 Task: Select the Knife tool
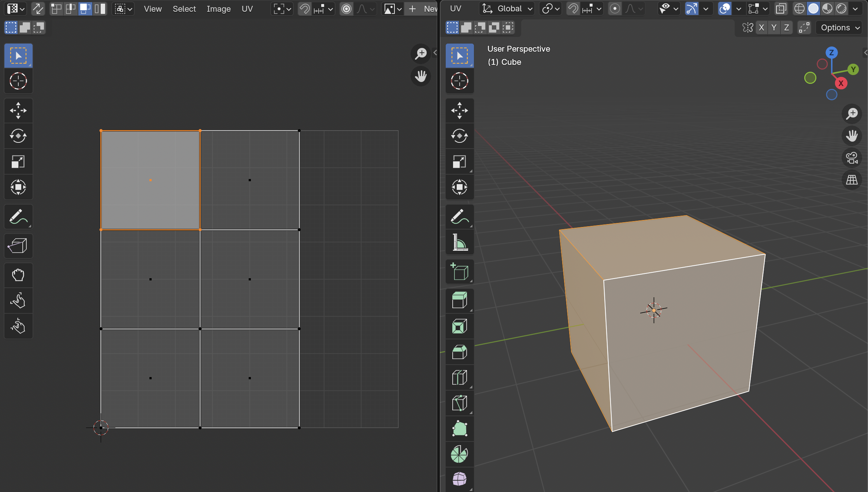tap(459, 403)
